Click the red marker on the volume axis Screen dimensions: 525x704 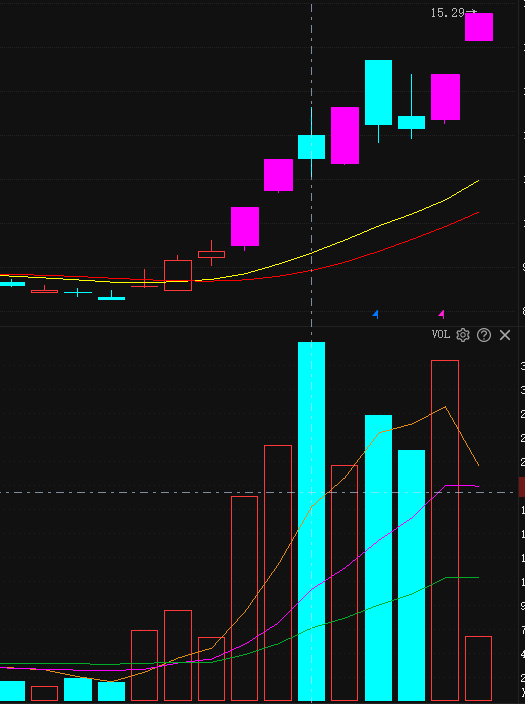pos(522,487)
